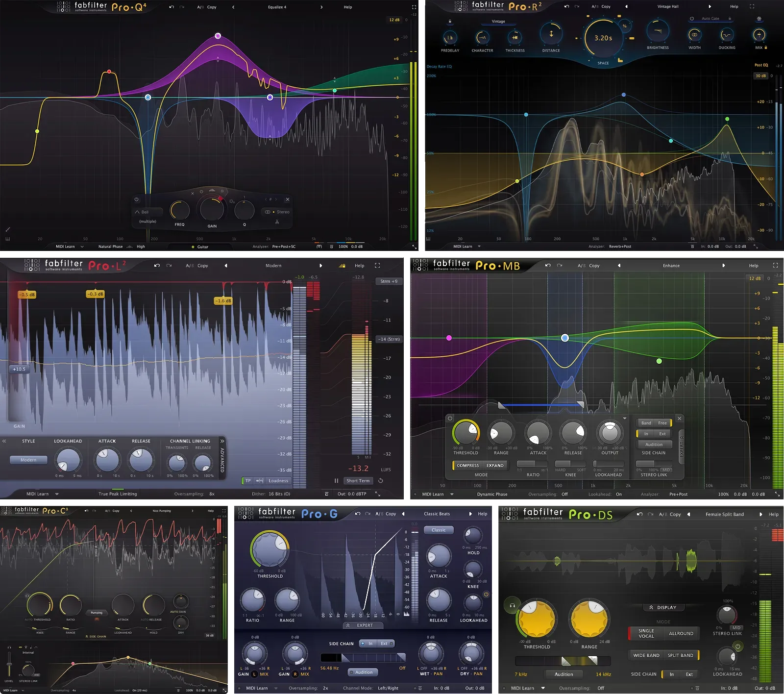Viewport: 784px width, 694px height.
Task: Click the predelay lock icon in Pro-R 2
Action: pyautogui.click(x=450, y=22)
